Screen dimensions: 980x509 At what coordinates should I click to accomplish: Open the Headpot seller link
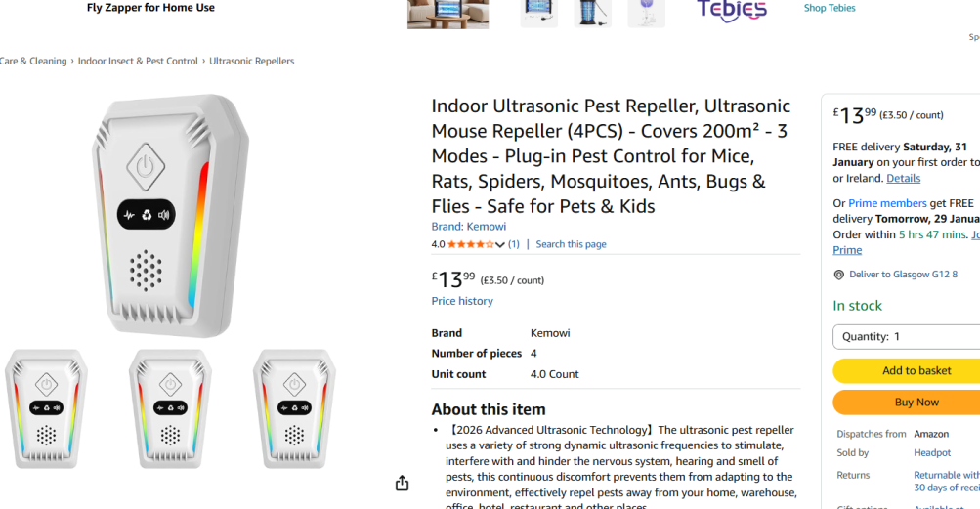(932, 452)
